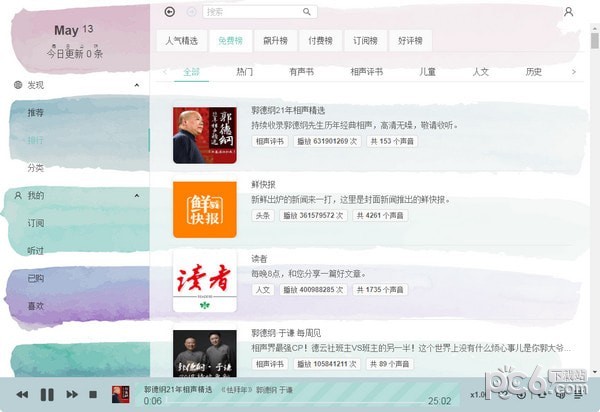This screenshot has height=412, width=600.
Task: Click 相声评书 tag under 每周见
Action: (x=270, y=364)
